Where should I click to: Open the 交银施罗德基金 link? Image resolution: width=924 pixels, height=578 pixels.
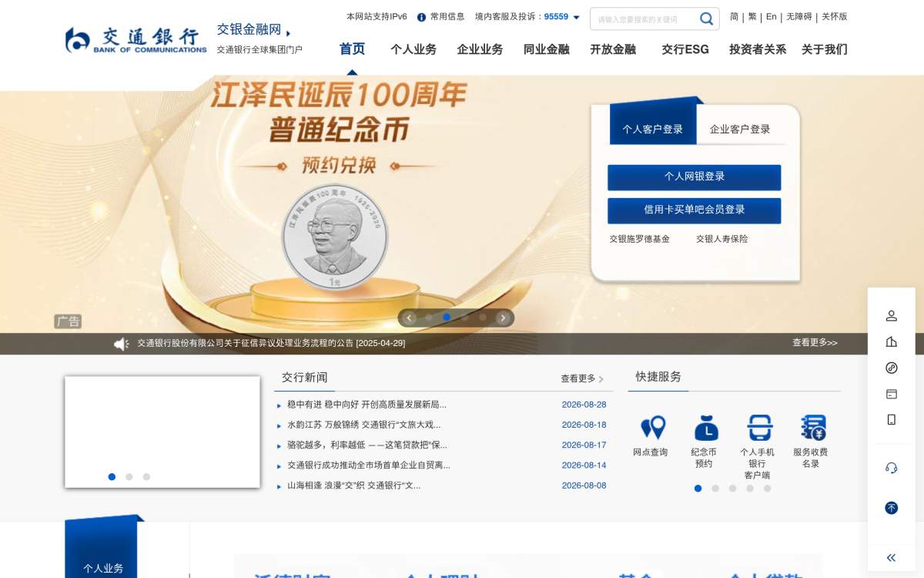pyautogui.click(x=639, y=239)
